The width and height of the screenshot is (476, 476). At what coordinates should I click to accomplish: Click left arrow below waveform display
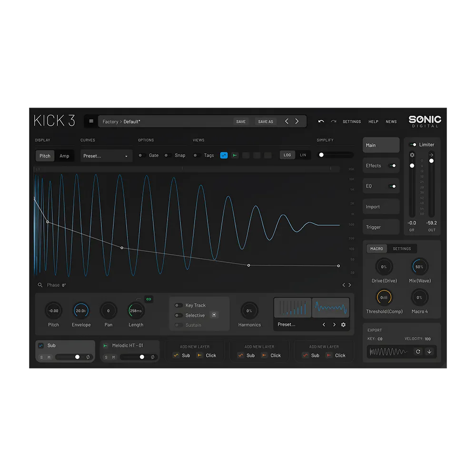click(x=344, y=285)
